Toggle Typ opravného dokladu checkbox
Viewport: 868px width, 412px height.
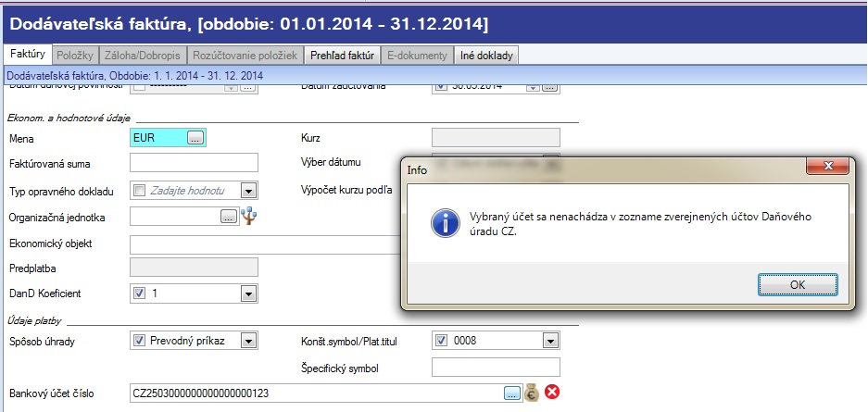(x=140, y=190)
